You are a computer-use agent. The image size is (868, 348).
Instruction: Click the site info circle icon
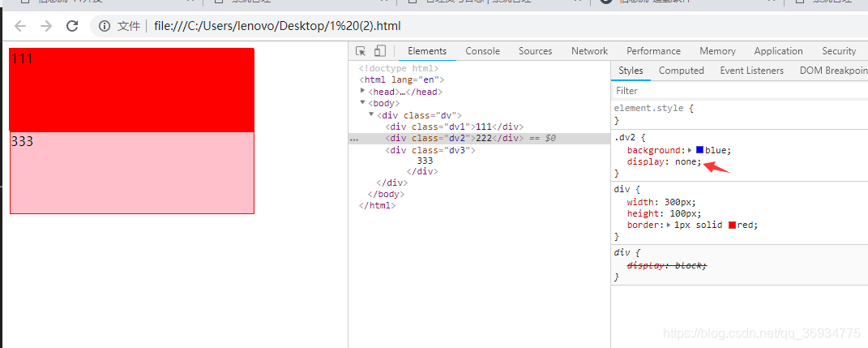(104, 26)
